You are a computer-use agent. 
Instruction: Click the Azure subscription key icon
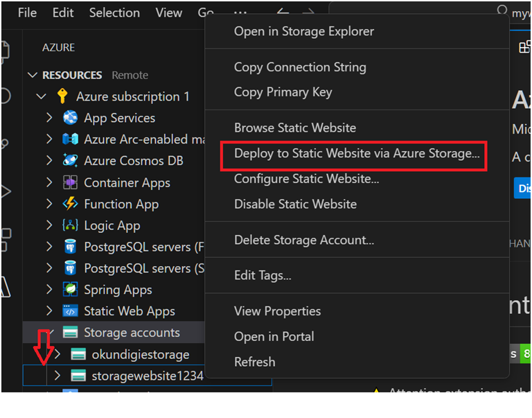62,96
